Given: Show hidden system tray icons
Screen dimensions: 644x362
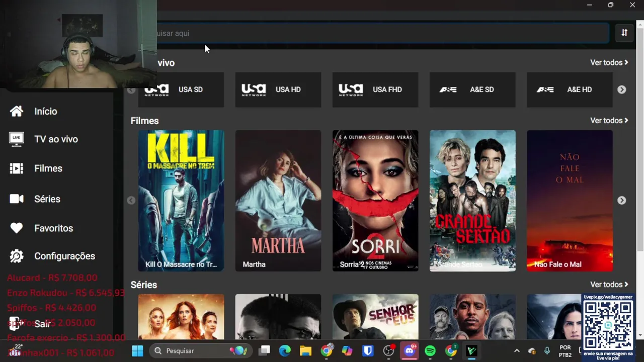Looking at the screenshot, I should point(517,351).
